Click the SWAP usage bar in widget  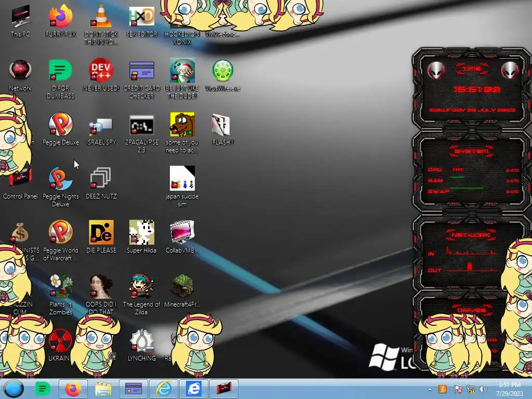click(467, 188)
